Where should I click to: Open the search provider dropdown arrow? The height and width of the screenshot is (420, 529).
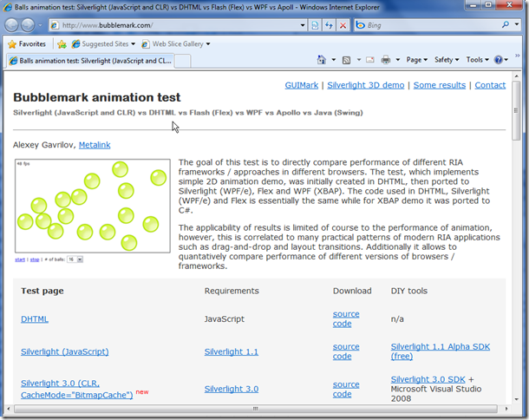[517, 24]
